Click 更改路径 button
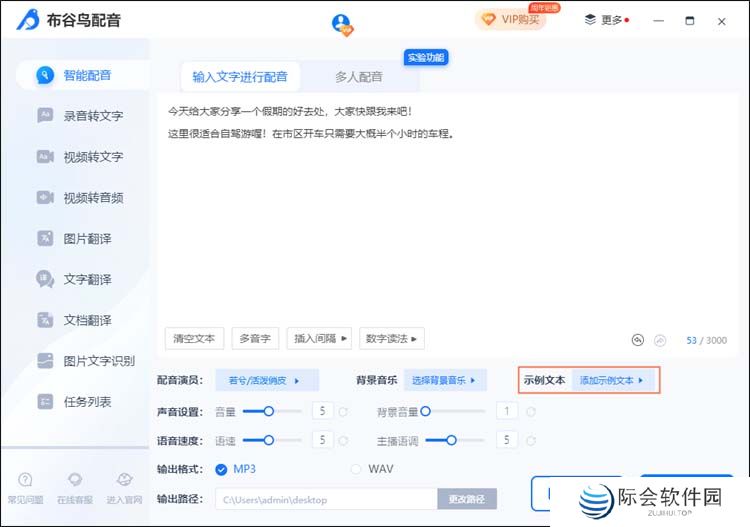Screen dimensions: 750x527 [466, 499]
